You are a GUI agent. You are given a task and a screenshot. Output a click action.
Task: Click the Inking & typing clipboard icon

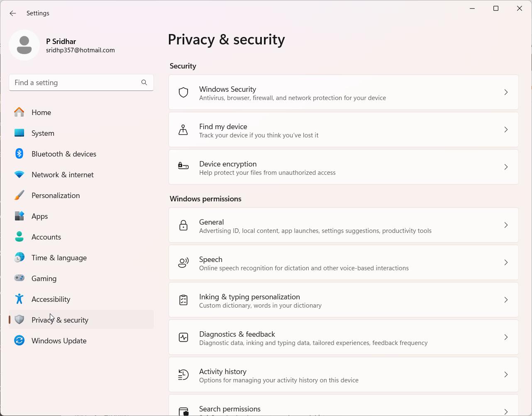[x=183, y=300]
